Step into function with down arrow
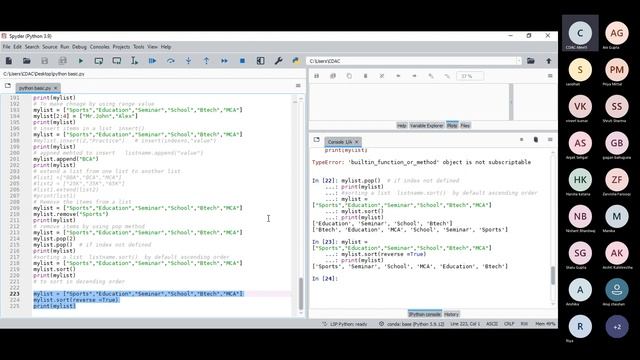Screen dimensions: 640x360 pos(188,61)
